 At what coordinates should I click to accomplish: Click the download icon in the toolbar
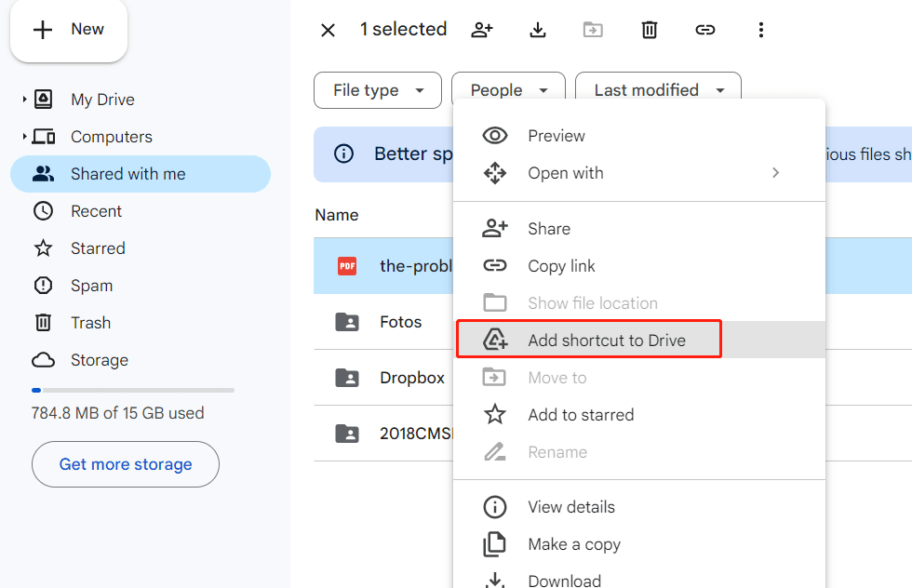point(537,30)
